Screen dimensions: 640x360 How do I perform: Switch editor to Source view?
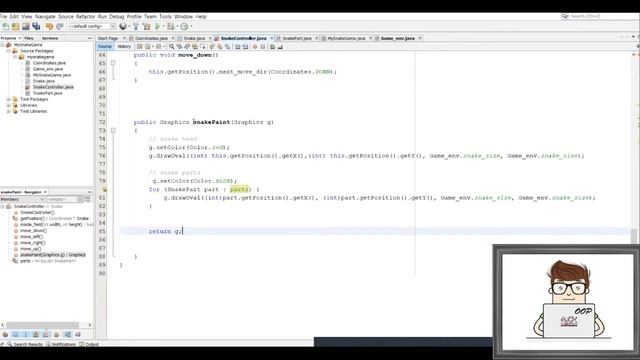click(104, 47)
